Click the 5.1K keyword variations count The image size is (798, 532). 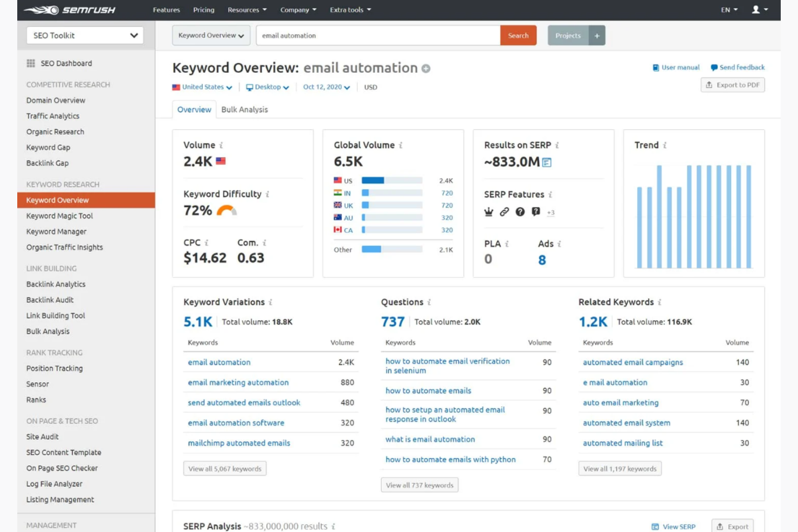[198, 322]
